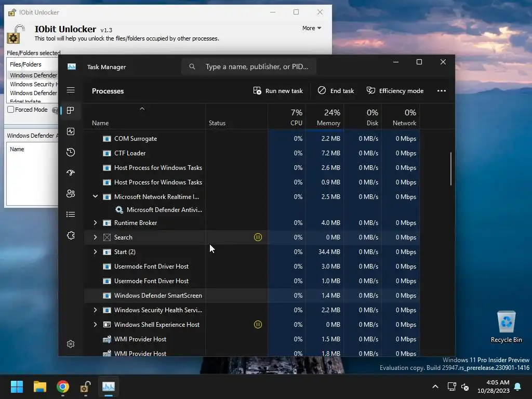Viewport: 532px width, 399px height.
Task: Switch to IObit Unlocker in the taskbar
Action: coord(86,387)
